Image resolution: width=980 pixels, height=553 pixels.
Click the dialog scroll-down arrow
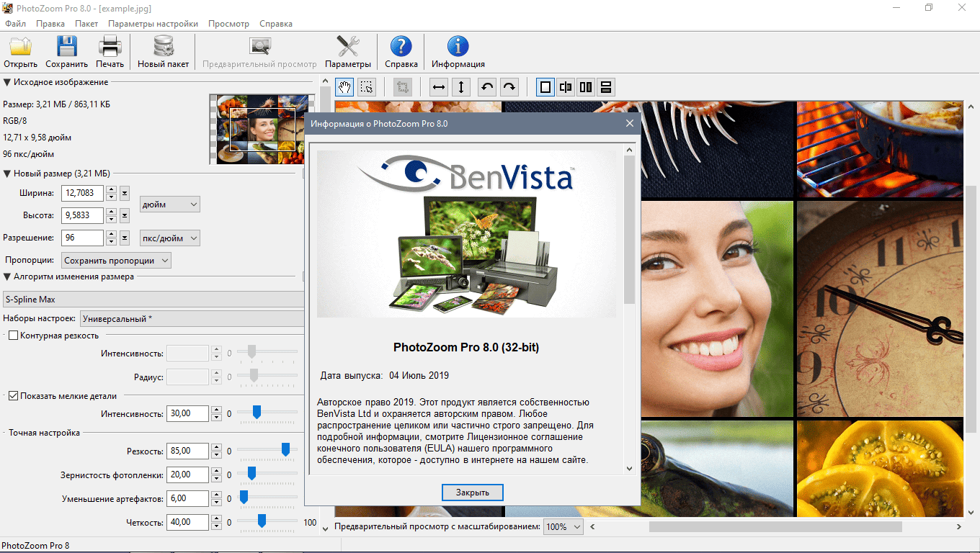629,468
